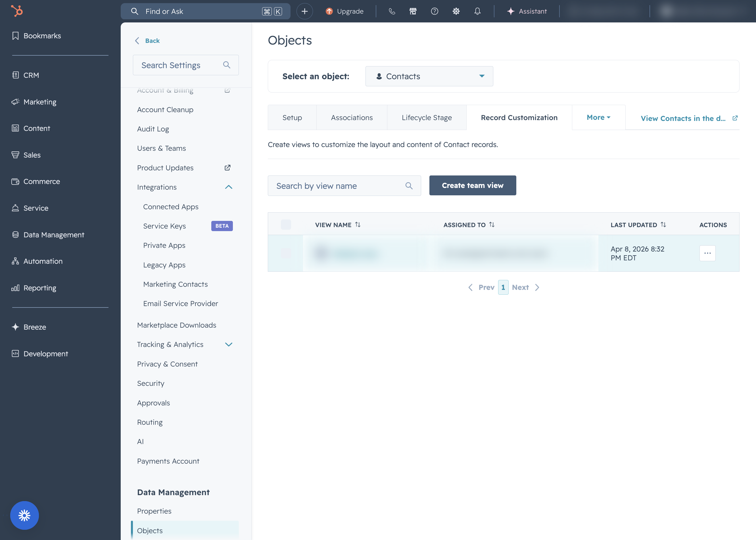
Task: Click the plus create-new icon in top bar
Action: (x=304, y=11)
